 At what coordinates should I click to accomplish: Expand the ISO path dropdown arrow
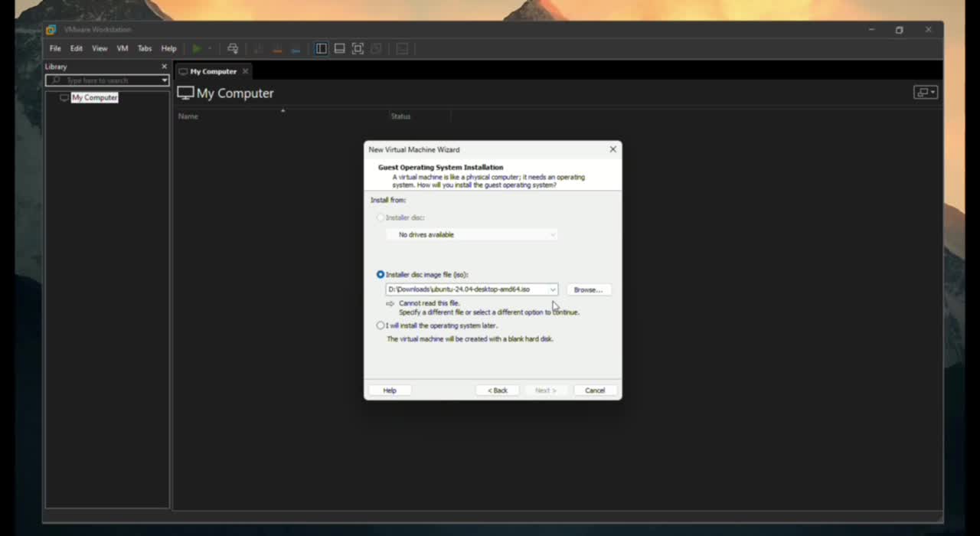[552, 289]
